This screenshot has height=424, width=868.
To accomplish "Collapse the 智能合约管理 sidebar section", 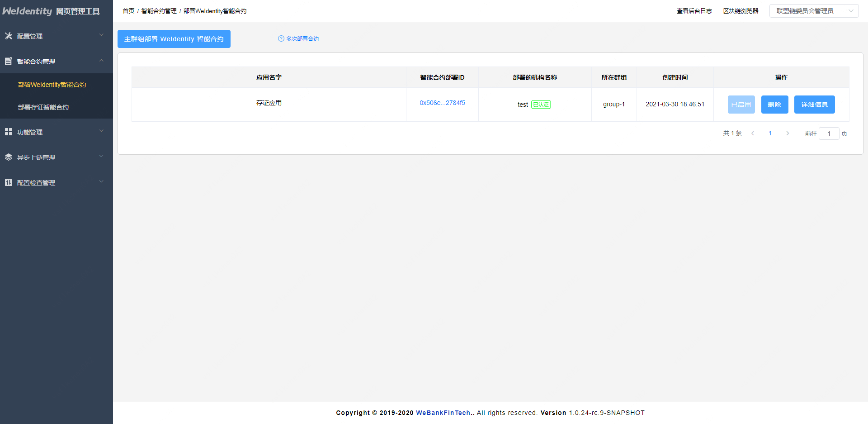I will pos(41,61).
